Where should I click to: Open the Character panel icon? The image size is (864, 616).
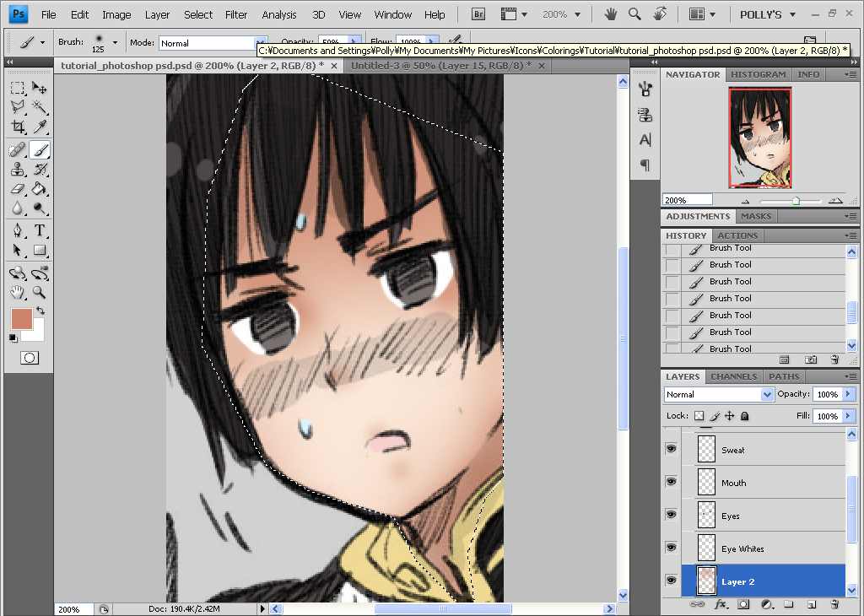tap(645, 140)
